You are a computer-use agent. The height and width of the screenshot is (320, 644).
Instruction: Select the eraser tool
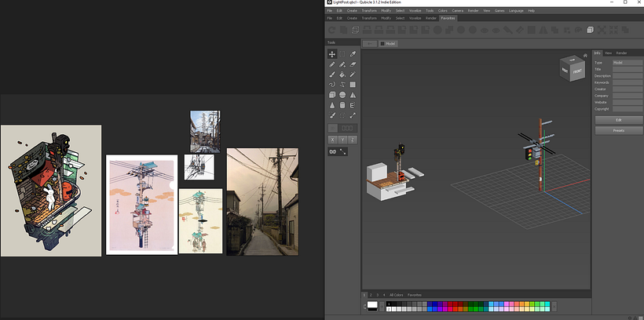[353, 64]
